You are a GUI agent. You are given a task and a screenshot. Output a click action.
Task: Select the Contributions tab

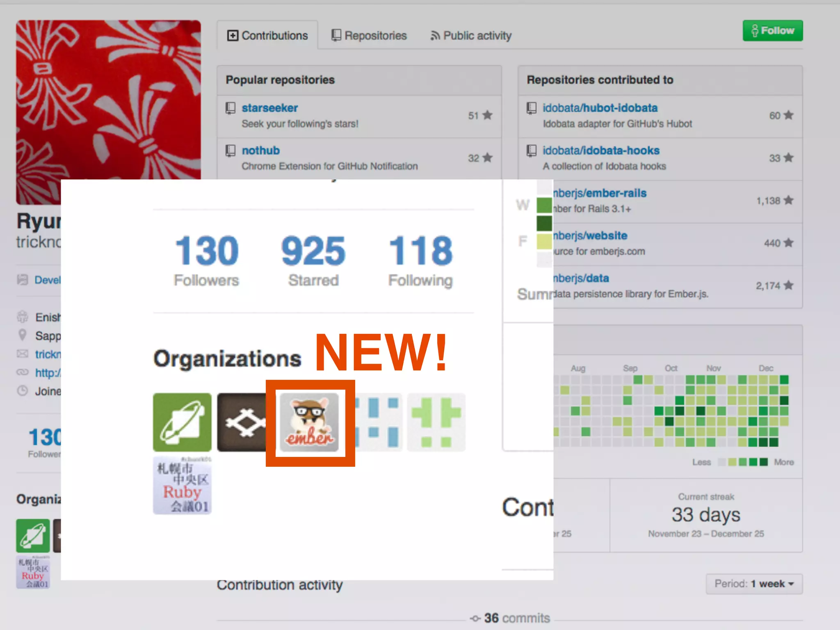click(x=267, y=36)
